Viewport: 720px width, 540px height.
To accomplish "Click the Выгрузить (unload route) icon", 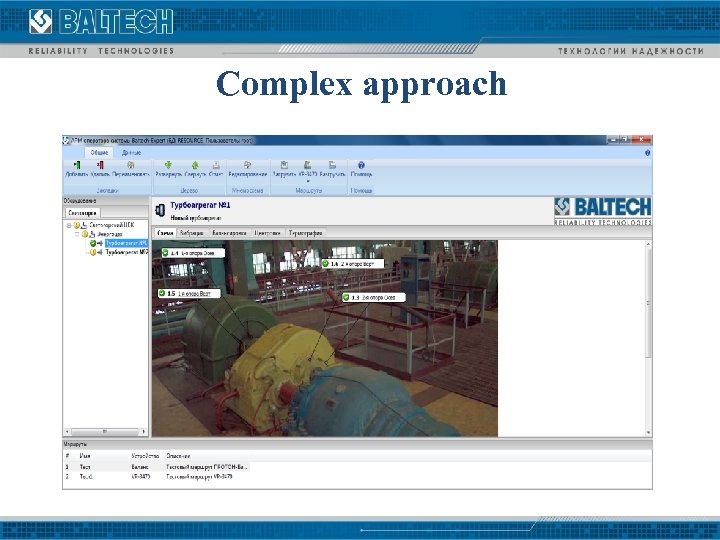I will coord(332,165).
